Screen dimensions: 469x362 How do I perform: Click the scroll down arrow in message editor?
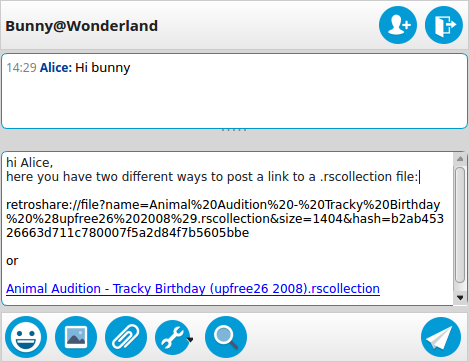[460, 298]
